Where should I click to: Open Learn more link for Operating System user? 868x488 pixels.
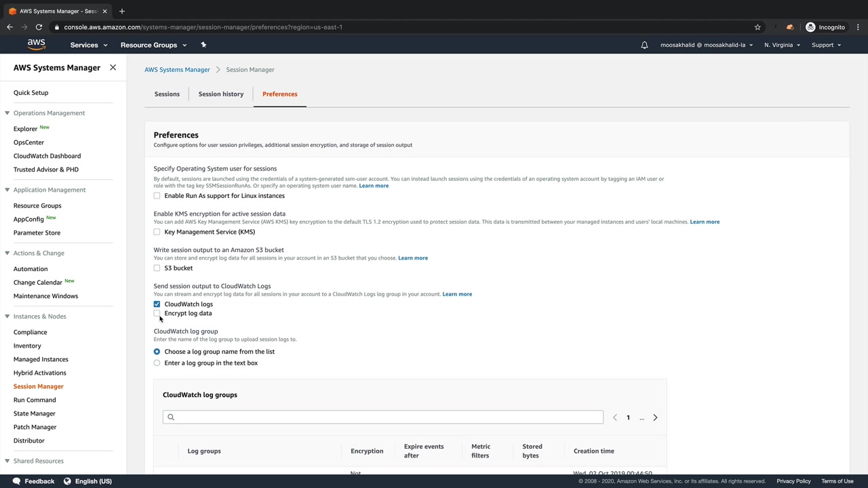[374, 186]
